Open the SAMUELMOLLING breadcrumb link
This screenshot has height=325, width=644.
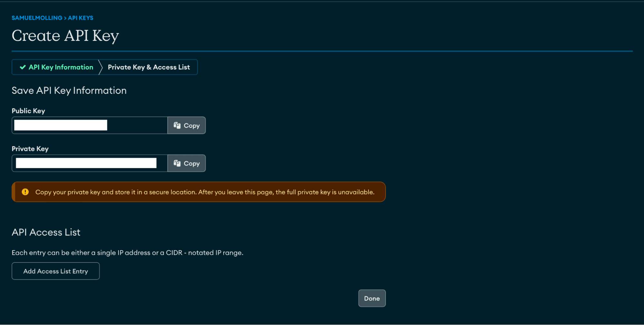coord(37,18)
